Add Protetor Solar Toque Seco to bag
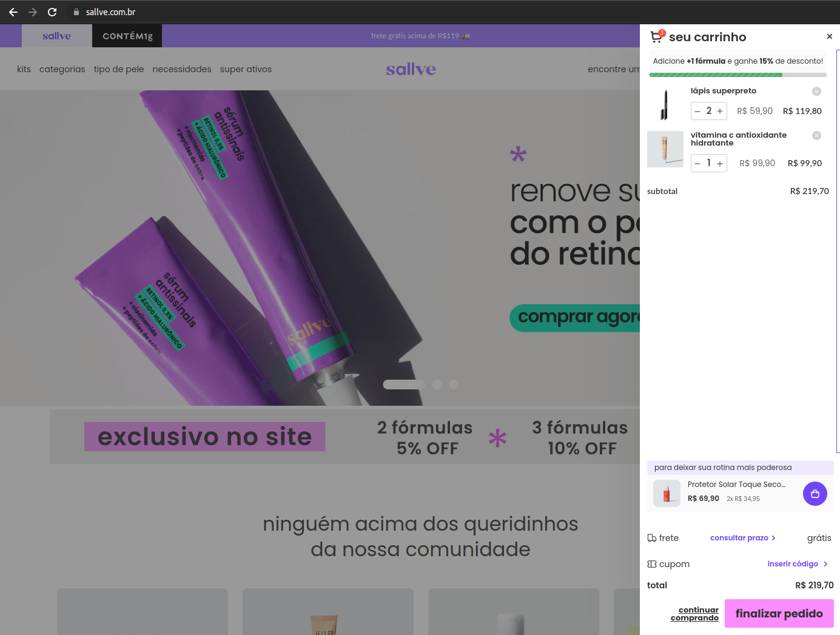Viewport: 840px width, 635px height. click(815, 494)
